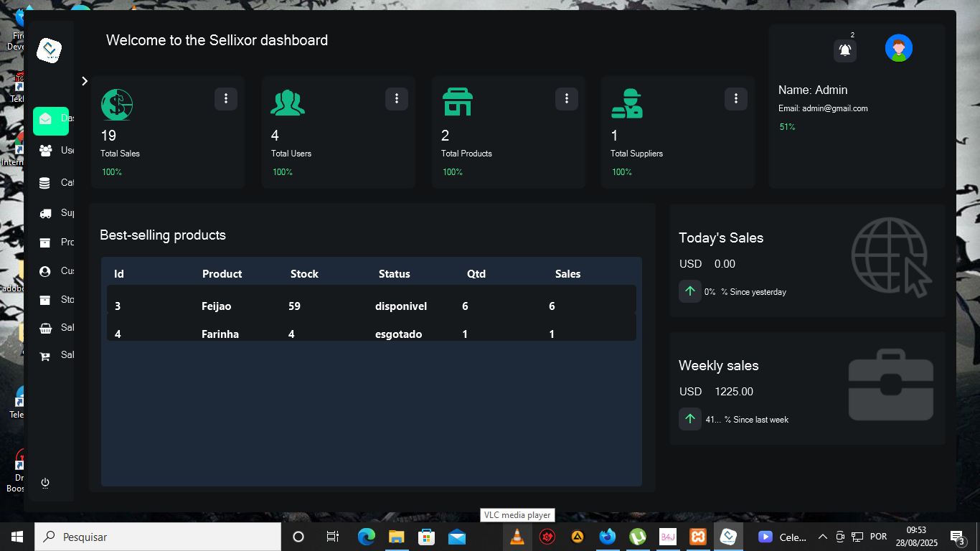Click the admin profile avatar
This screenshot has height=551, width=980.
[898, 48]
